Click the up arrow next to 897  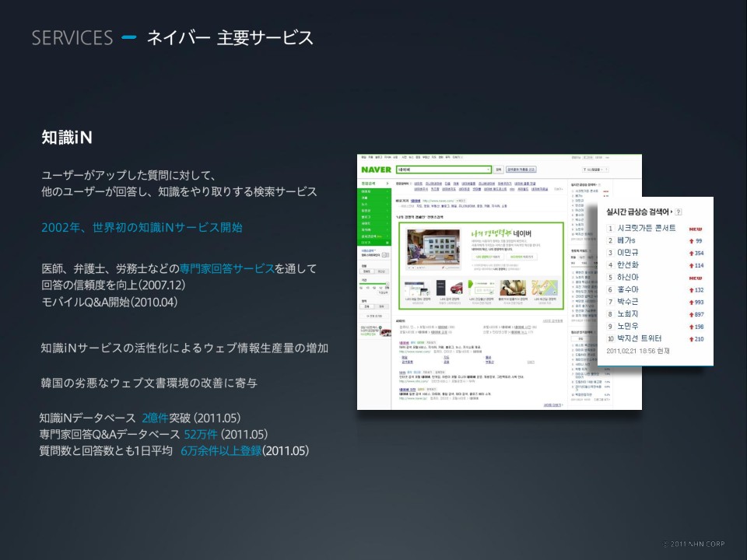(691, 315)
